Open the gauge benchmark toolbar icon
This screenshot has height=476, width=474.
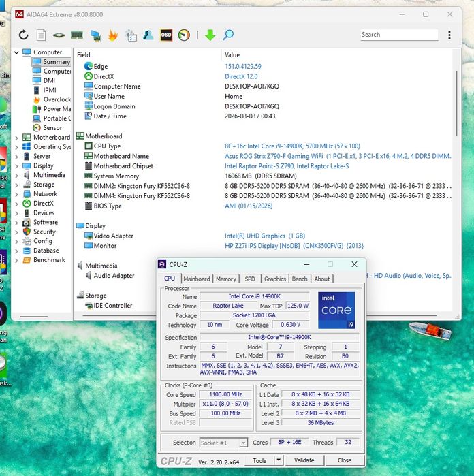pyautogui.click(x=184, y=35)
